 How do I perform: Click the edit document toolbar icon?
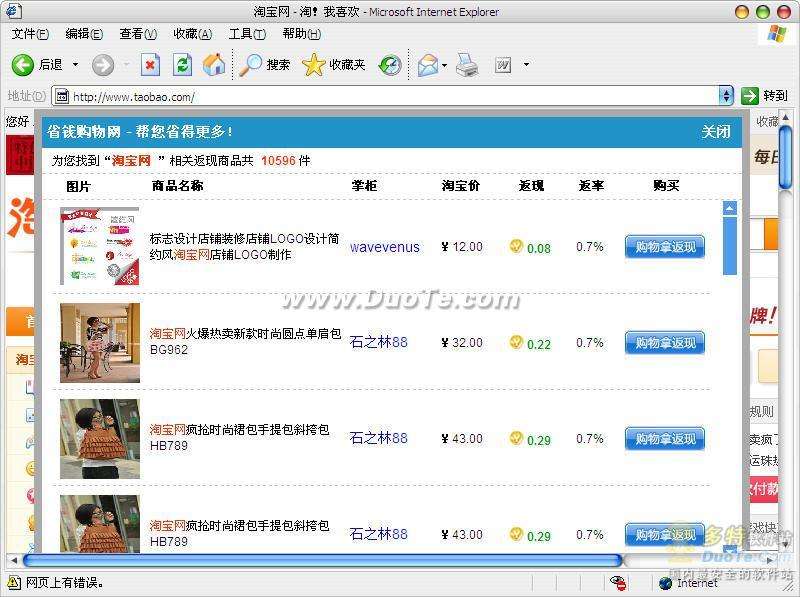point(503,65)
